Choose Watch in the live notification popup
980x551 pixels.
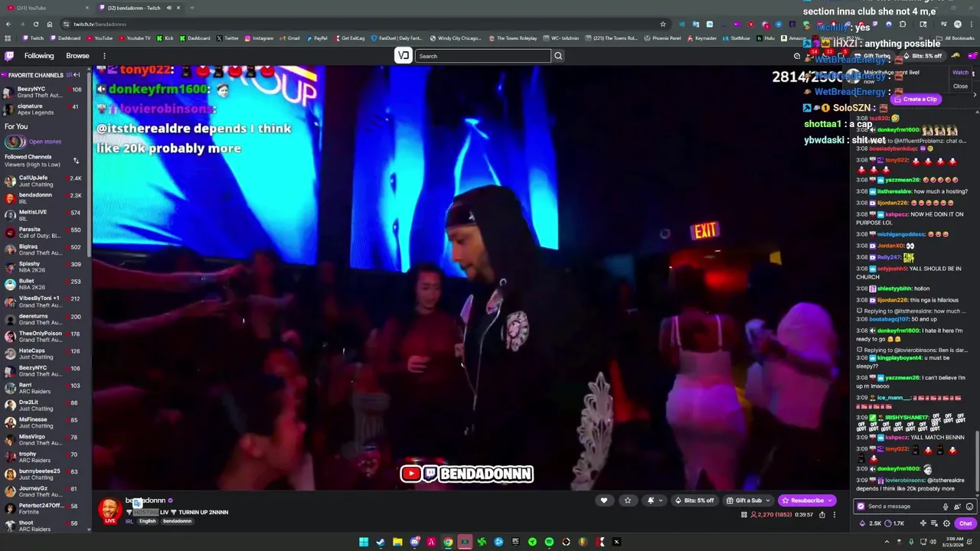[960, 73]
